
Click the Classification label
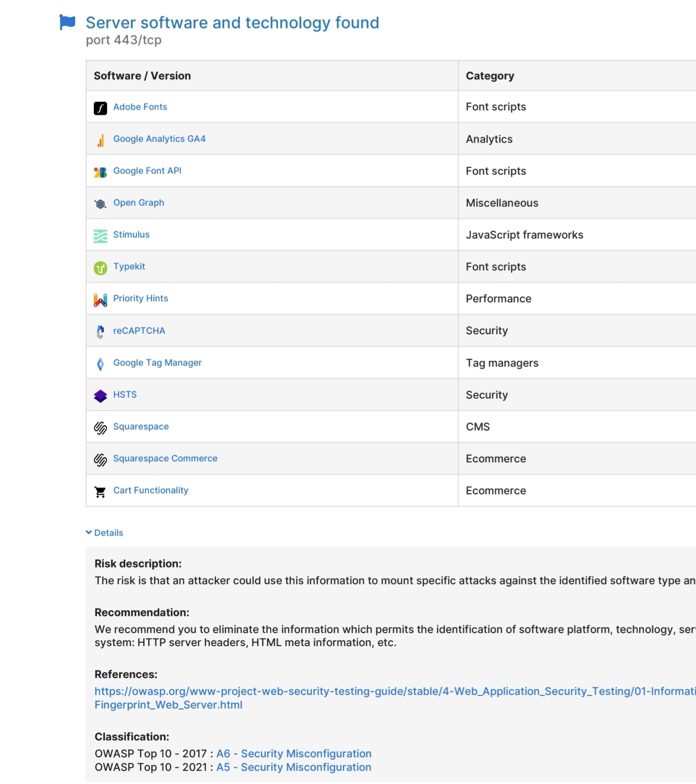click(132, 737)
